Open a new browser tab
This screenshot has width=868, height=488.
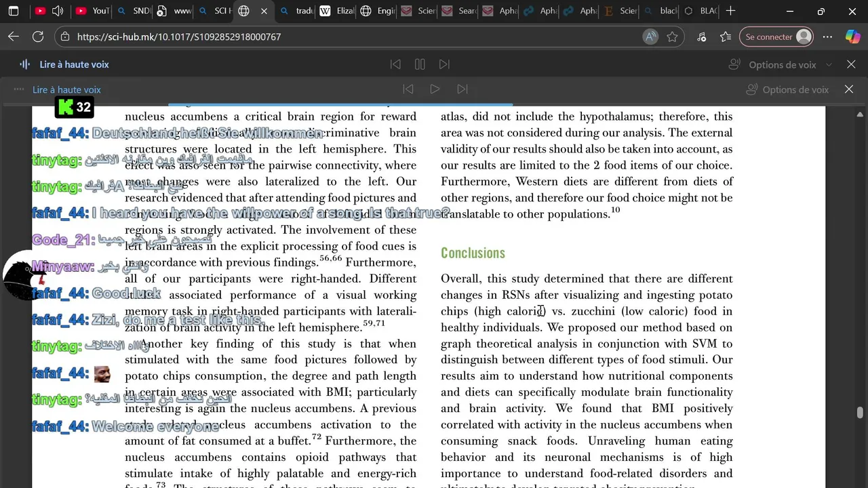[730, 11]
